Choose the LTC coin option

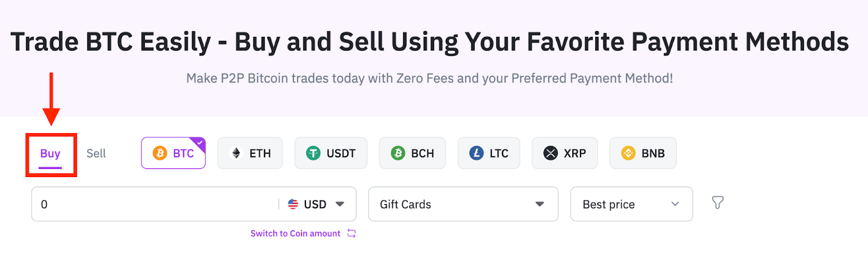(489, 153)
